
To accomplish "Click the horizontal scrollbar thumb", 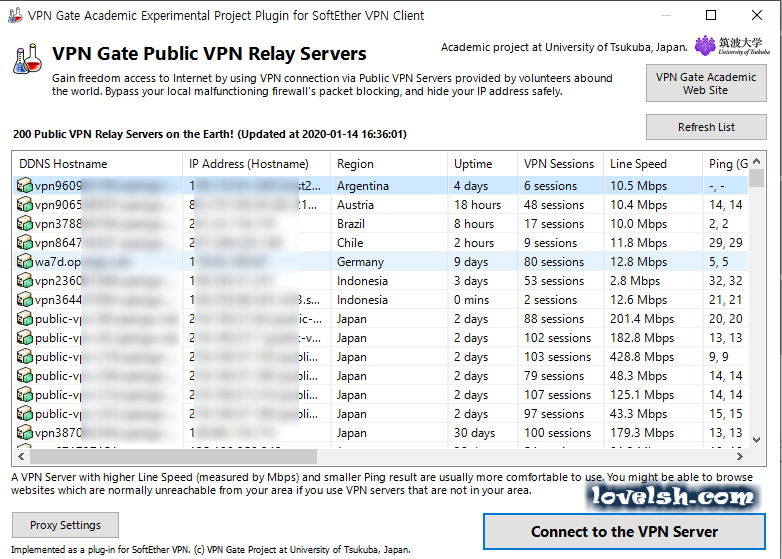I will point(173,456).
